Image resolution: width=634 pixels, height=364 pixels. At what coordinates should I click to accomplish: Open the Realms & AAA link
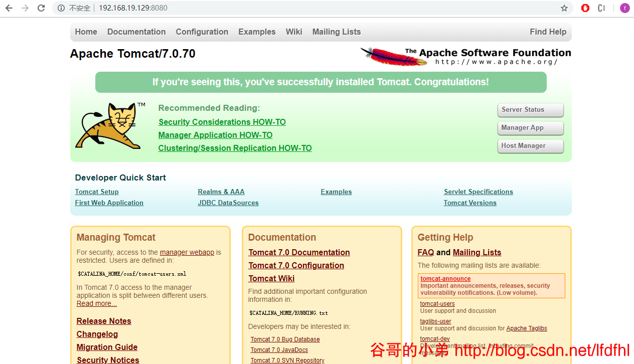pos(221,192)
